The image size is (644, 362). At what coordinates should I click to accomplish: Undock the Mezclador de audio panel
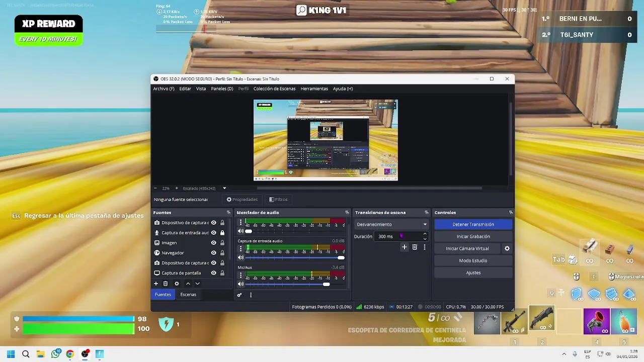[347, 213]
